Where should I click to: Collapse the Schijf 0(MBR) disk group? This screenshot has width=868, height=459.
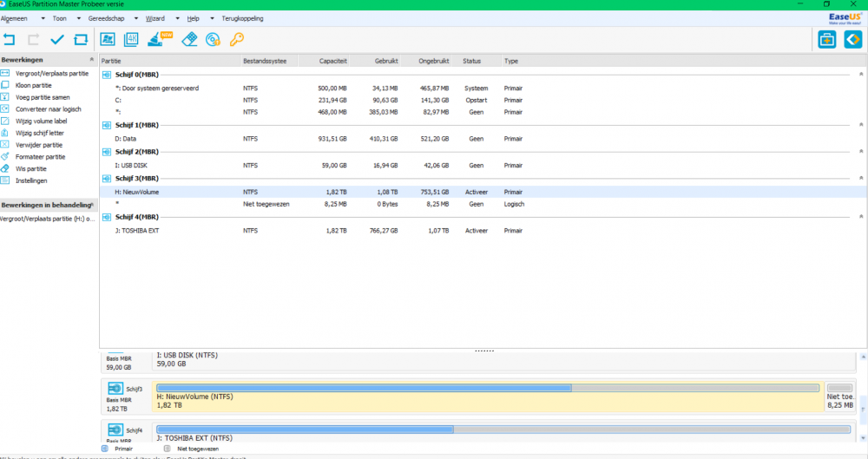click(x=860, y=75)
